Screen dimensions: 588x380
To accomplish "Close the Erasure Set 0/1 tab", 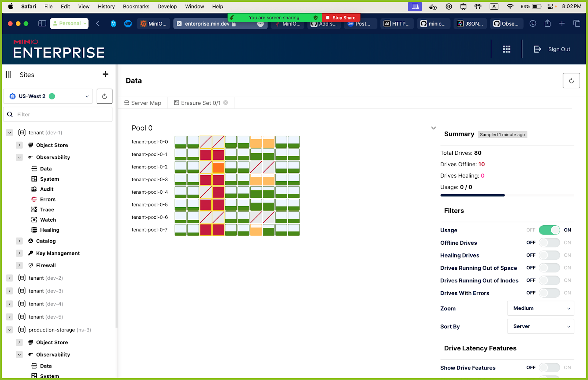I will tap(226, 103).
